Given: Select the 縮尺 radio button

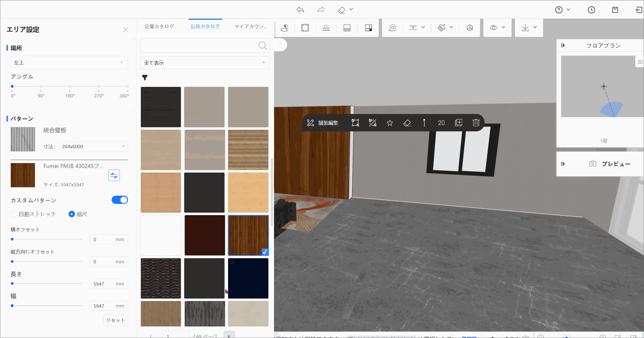Looking at the screenshot, I should click(x=72, y=214).
